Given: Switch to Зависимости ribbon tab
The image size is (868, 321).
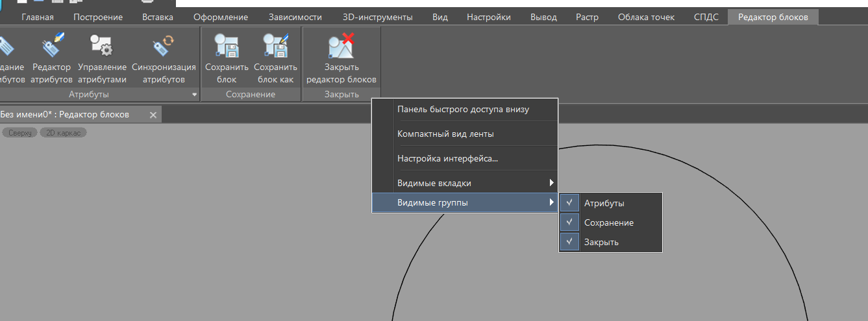Looking at the screenshot, I should (295, 17).
